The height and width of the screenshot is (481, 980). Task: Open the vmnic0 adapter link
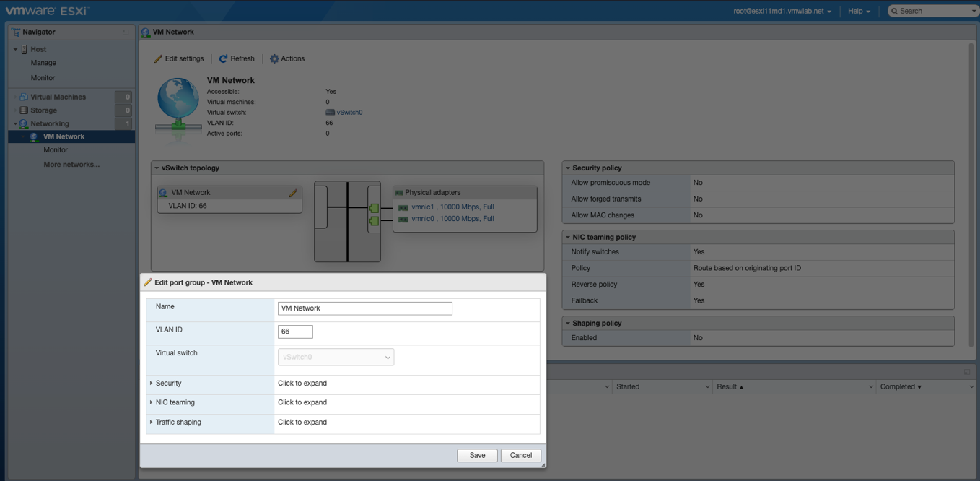452,219
